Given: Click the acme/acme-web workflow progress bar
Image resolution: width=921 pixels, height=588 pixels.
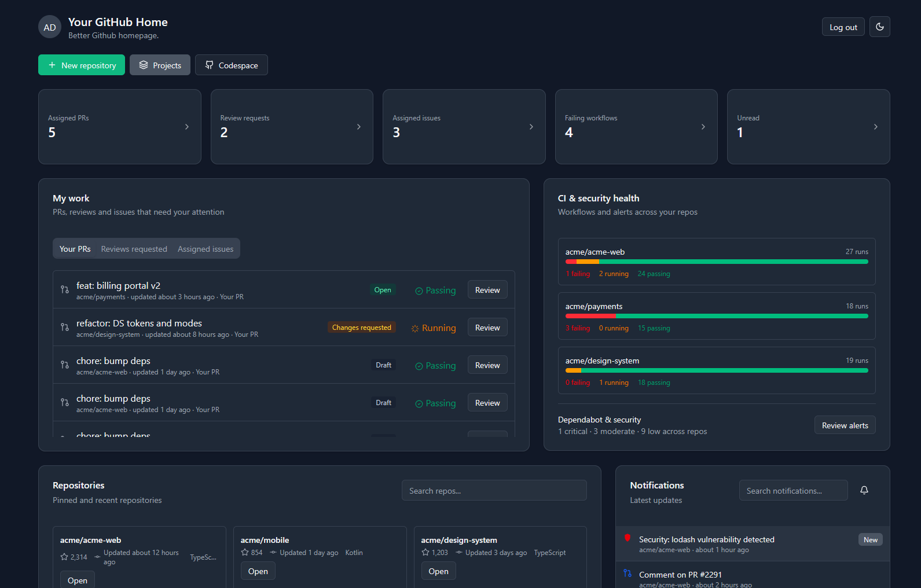Looking at the screenshot, I should pyautogui.click(x=717, y=262).
